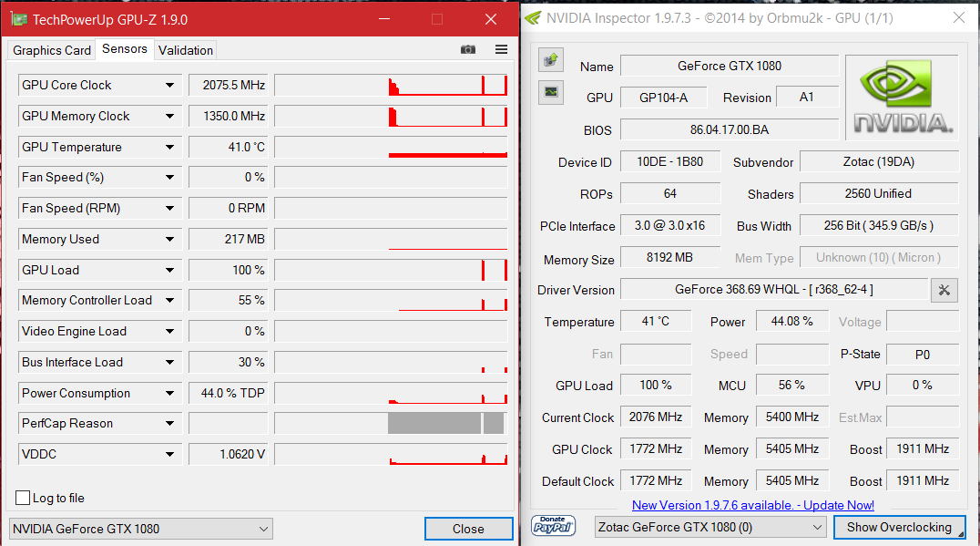980x546 pixels.
Task: Click the PerfCap Reason graph bar
Action: 391,424
